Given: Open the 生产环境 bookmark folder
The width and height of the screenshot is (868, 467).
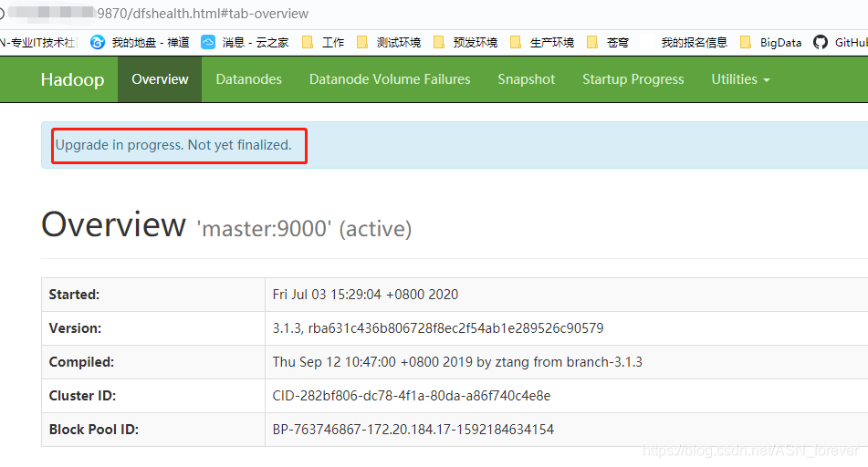Looking at the screenshot, I should (x=541, y=43).
